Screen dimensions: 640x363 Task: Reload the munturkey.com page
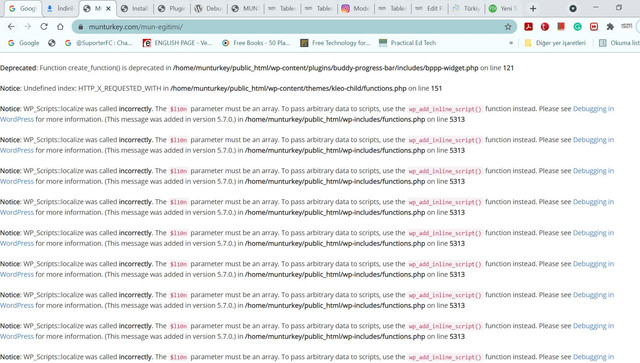[x=44, y=27]
